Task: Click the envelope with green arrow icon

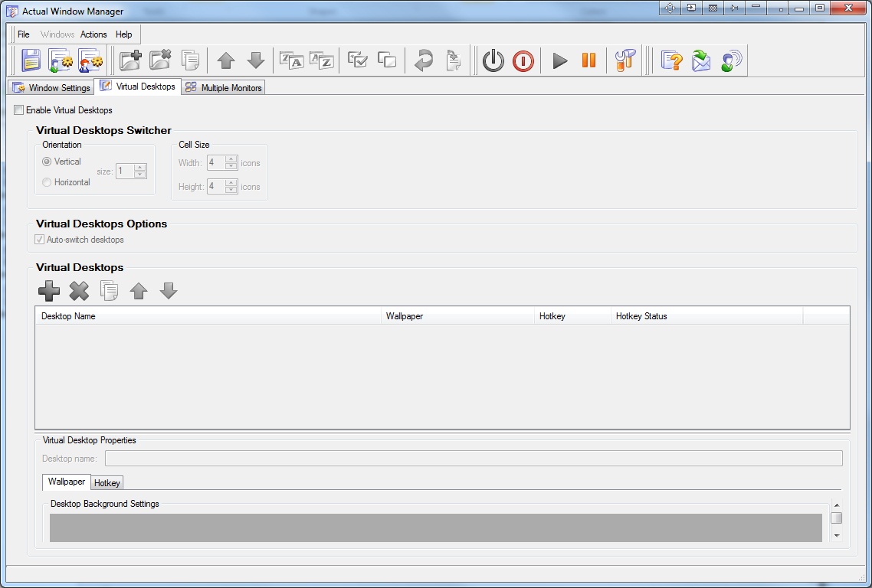Action: pyautogui.click(x=701, y=60)
